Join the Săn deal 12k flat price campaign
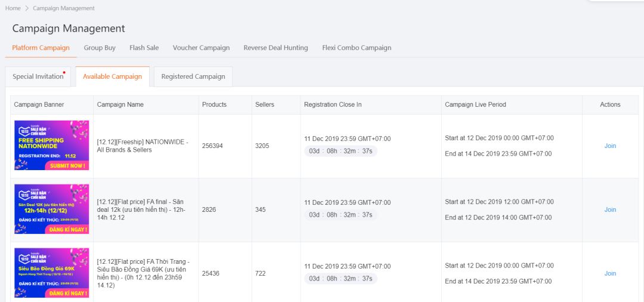644x302 pixels. coord(610,209)
